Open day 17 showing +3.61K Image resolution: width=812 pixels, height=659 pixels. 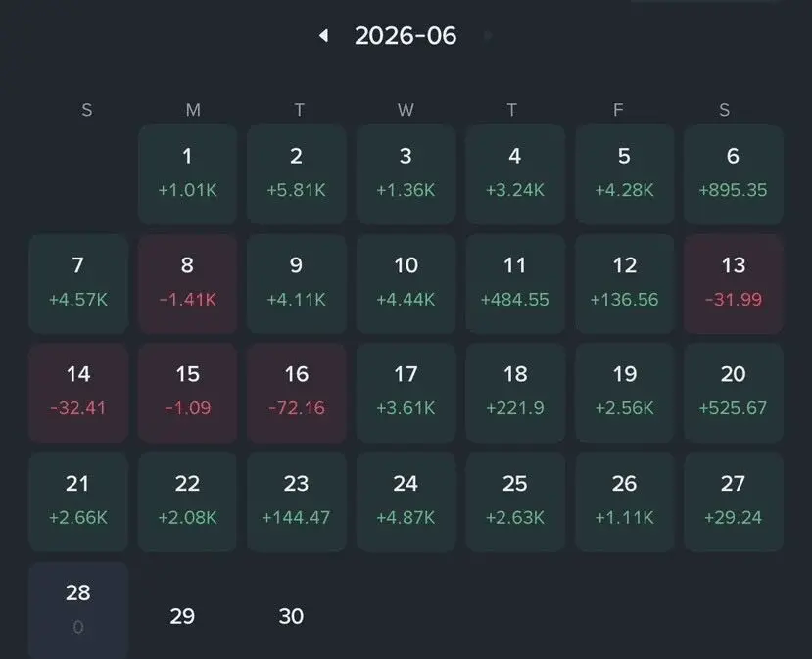406,393
